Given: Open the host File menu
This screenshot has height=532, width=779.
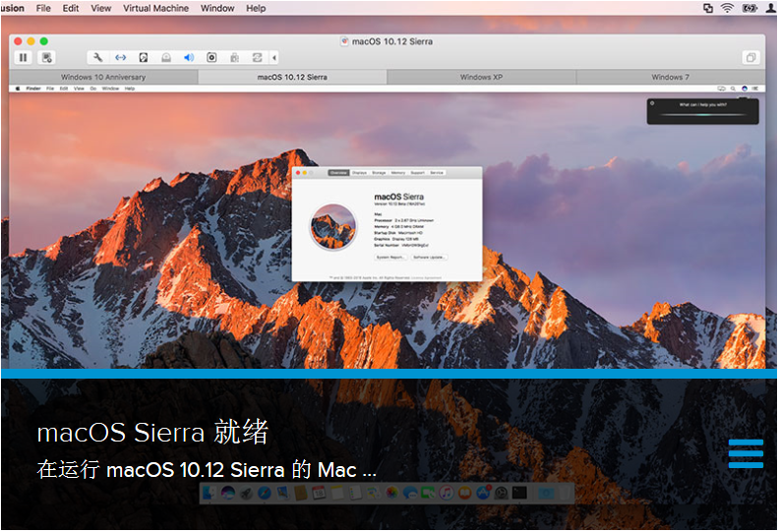Looking at the screenshot, I should (x=43, y=8).
